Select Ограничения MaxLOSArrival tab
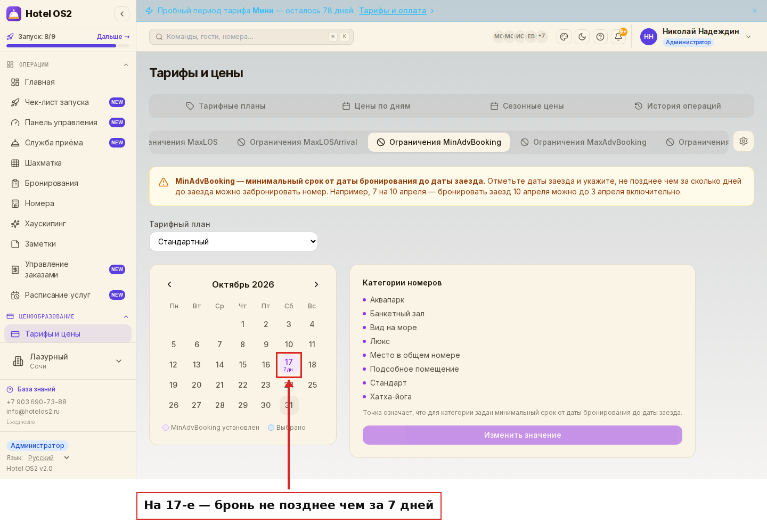This screenshot has height=532, width=767. 297,142
